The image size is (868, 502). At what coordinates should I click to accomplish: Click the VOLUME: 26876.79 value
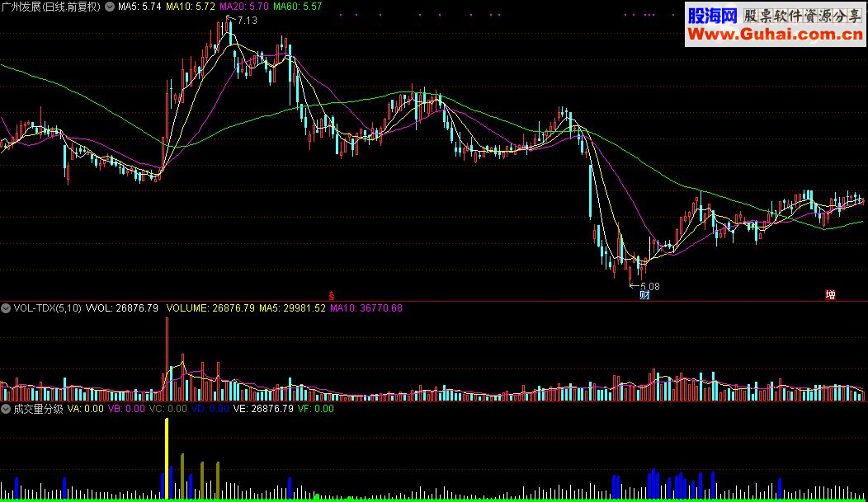click(x=210, y=308)
